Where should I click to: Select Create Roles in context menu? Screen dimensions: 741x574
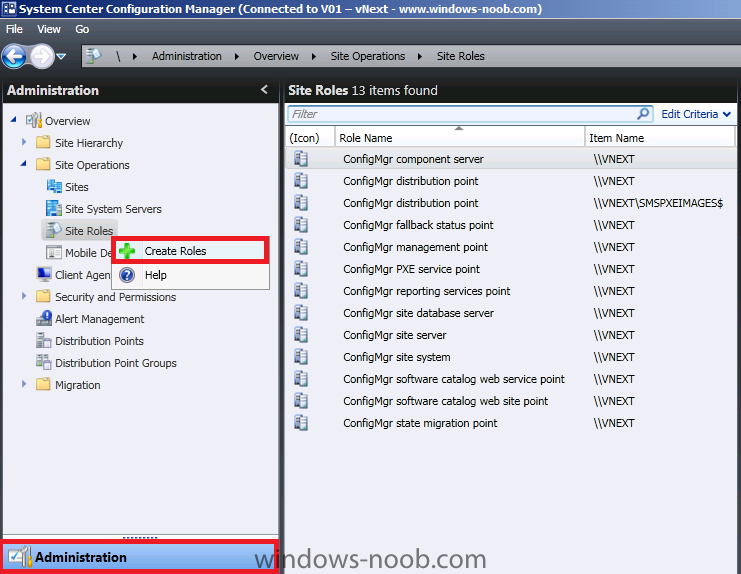[190, 251]
